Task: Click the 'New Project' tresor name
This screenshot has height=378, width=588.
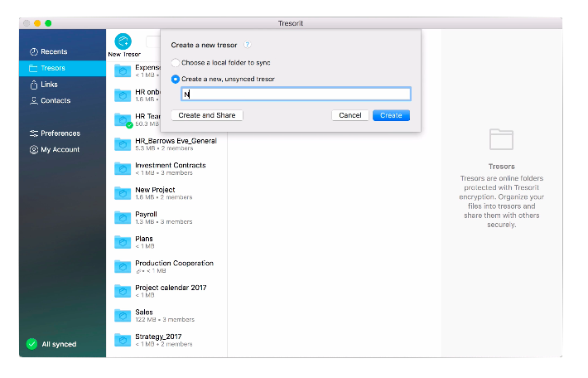Action: tap(155, 190)
